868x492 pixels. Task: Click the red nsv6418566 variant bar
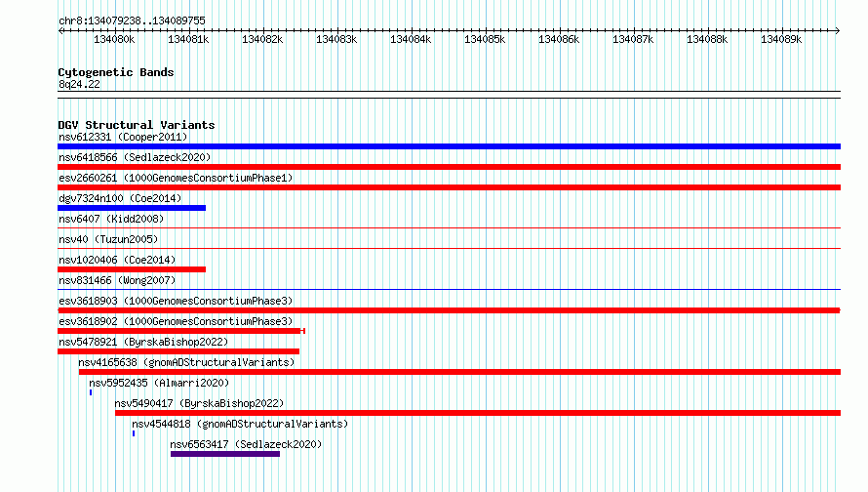[x=449, y=167]
